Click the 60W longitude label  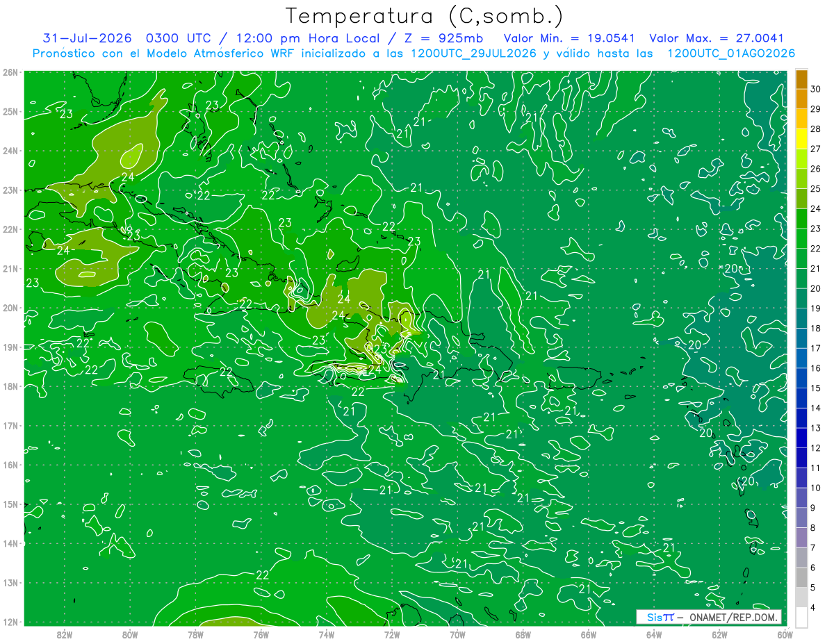[785, 634]
